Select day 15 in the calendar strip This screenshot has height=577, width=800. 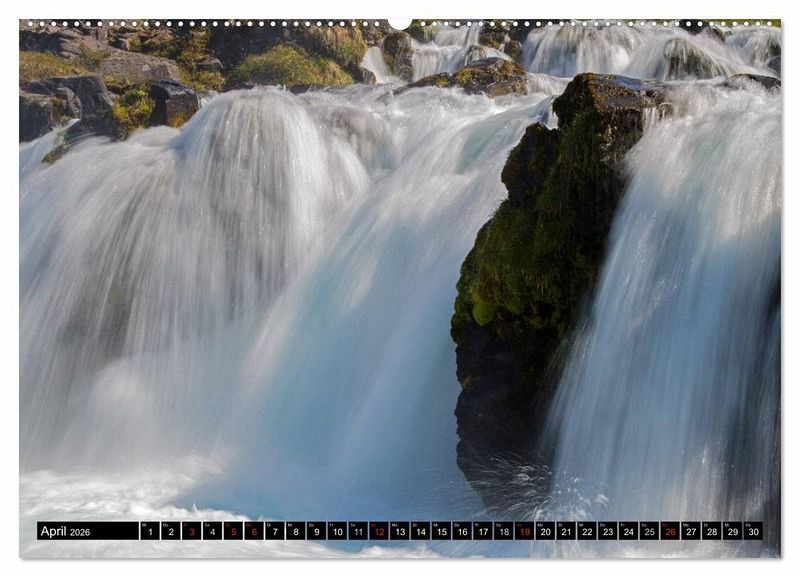pyautogui.click(x=441, y=531)
